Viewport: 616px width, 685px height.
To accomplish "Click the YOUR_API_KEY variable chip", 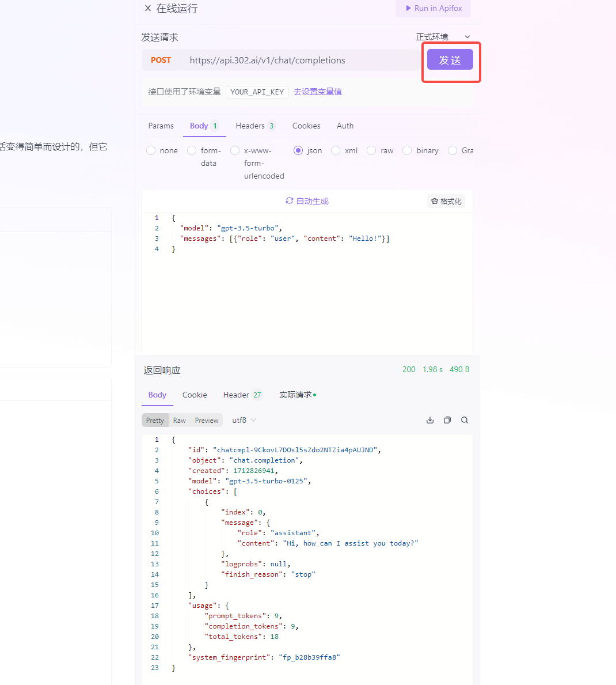I will click(x=257, y=92).
